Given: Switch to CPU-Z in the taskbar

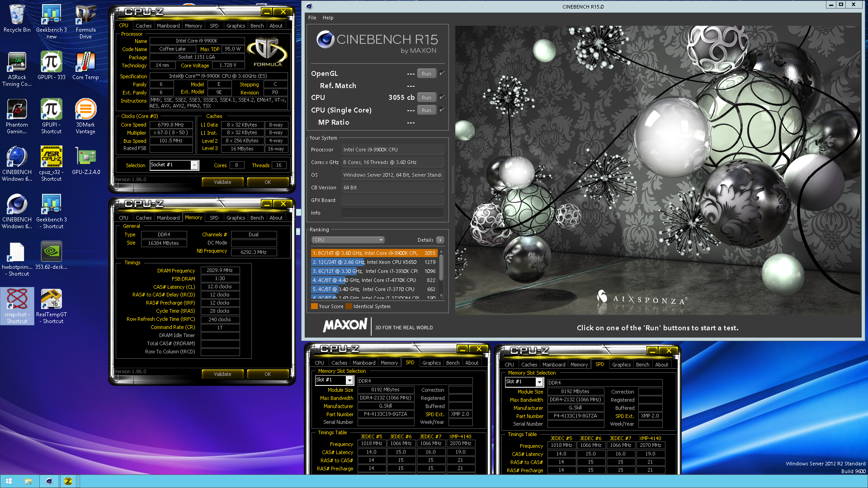Looking at the screenshot, I should pos(68,481).
